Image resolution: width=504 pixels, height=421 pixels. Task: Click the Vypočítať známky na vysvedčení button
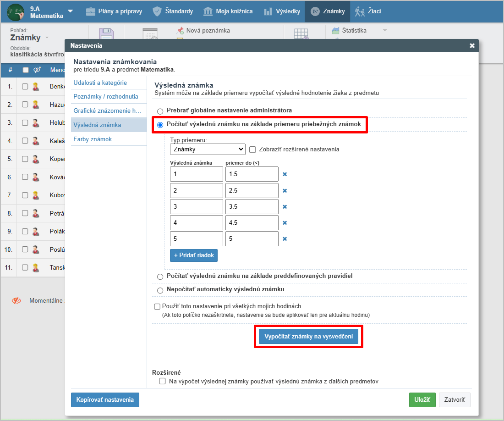pyautogui.click(x=308, y=337)
